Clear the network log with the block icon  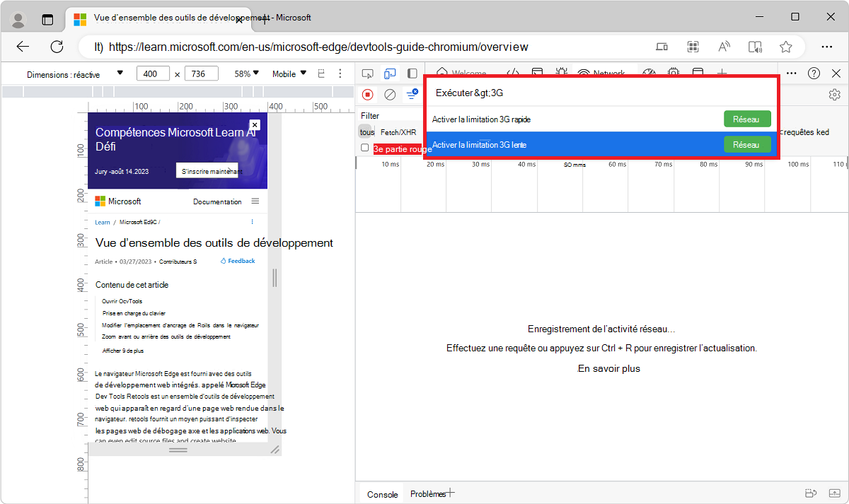coord(391,94)
